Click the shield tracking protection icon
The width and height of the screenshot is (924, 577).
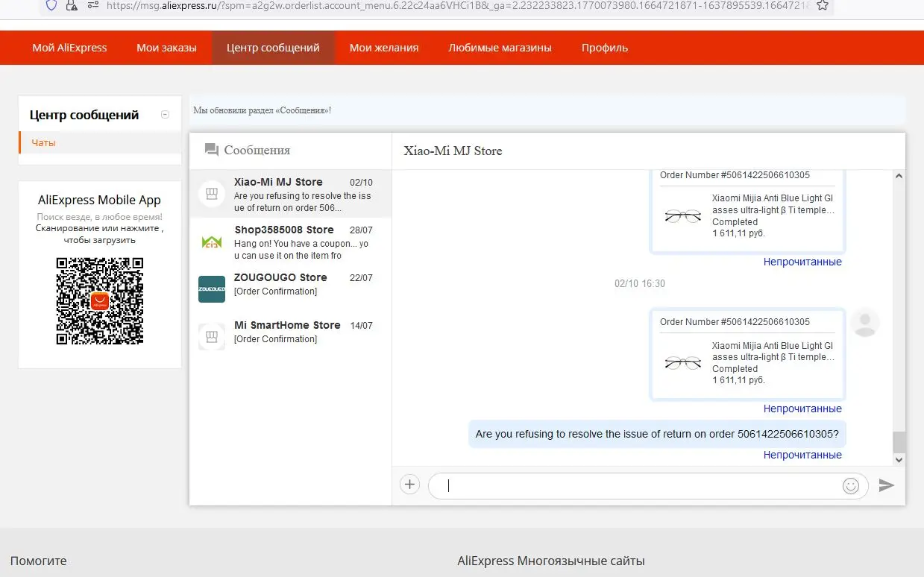coord(51,5)
